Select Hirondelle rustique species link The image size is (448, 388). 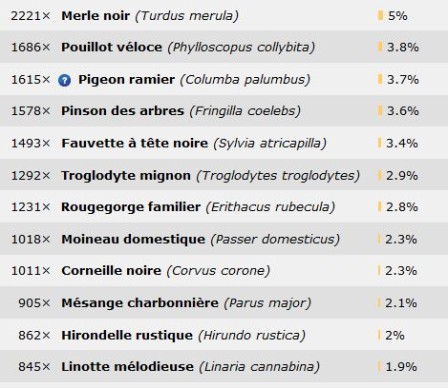(x=127, y=335)
